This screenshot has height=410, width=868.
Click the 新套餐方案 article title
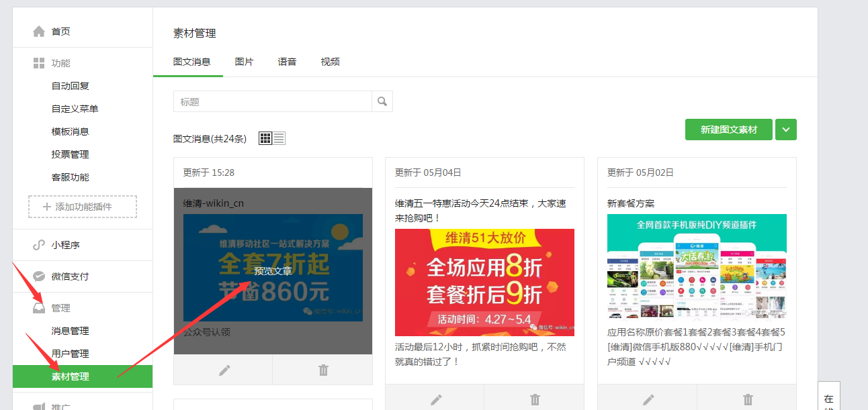[631, 203]
